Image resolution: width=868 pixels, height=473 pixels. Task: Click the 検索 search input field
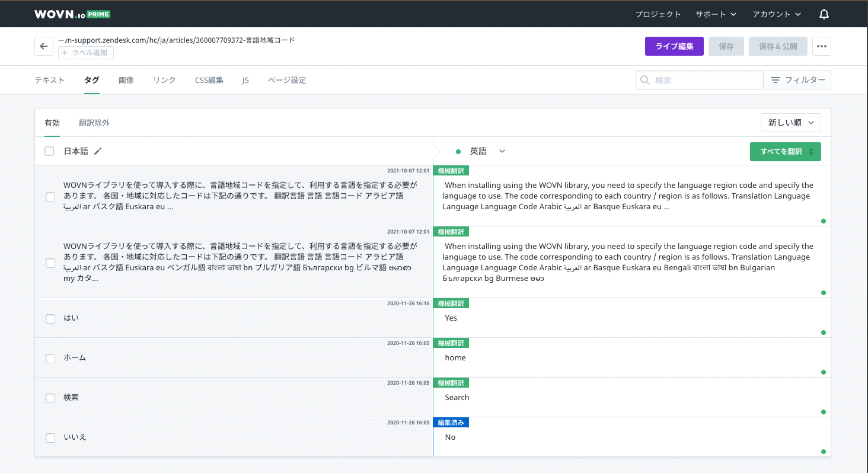click(x=706, y=80)
